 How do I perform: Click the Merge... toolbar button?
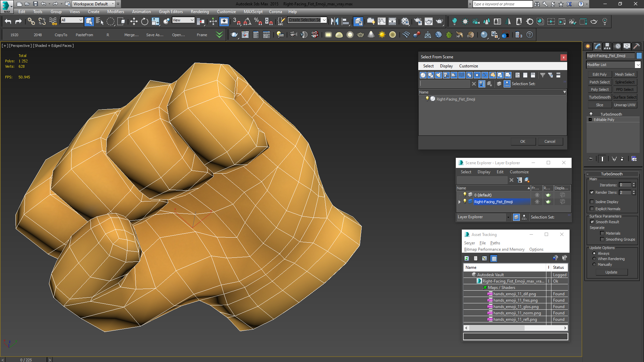click(x=131, y=35)
